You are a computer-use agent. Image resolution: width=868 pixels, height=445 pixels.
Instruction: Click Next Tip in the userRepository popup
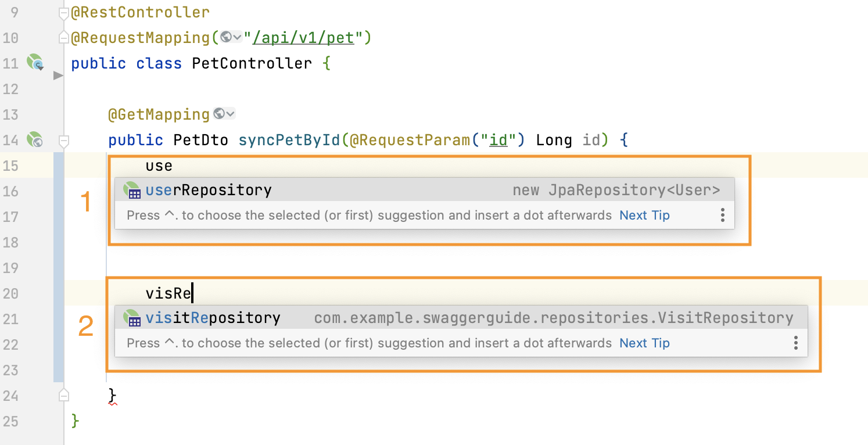pos(644,215)
